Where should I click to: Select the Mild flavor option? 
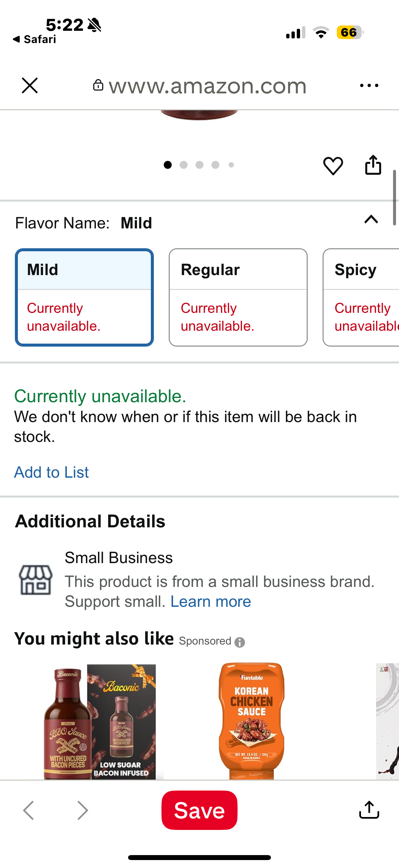pyautogui.click(x=84, y=297)
